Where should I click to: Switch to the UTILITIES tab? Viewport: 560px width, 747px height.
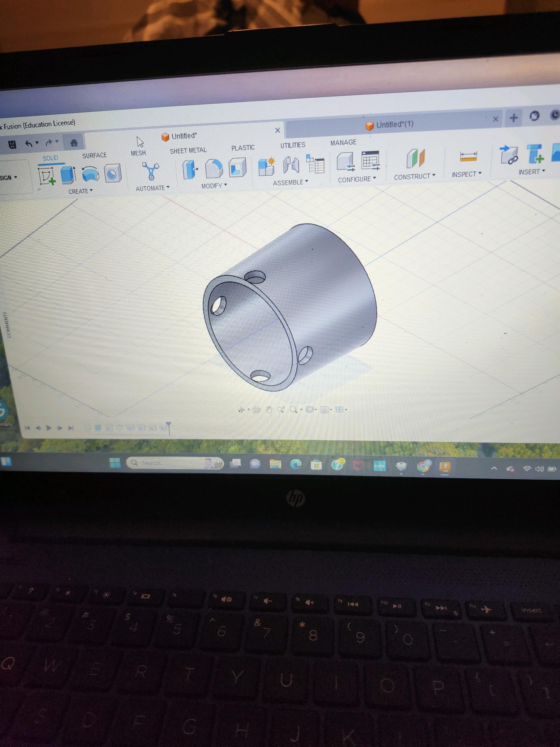point(293,145)
